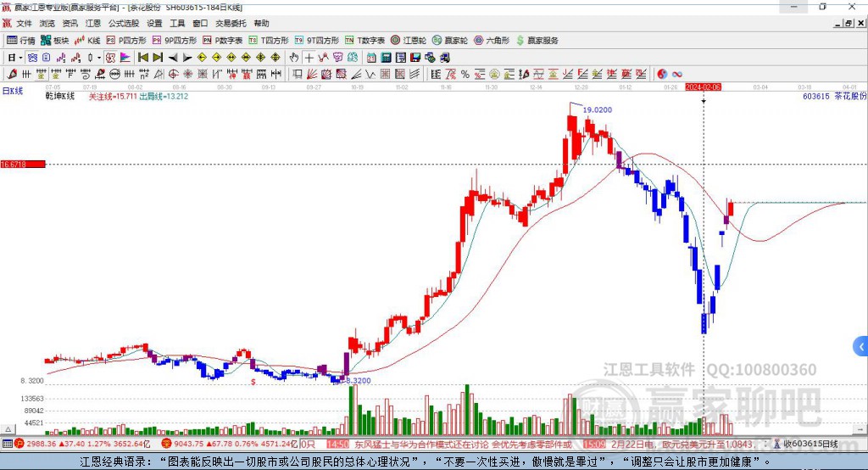Open the P四方形 tool
Screen dimensions: 868x470
pyautogui.click(x=126, y=41)
